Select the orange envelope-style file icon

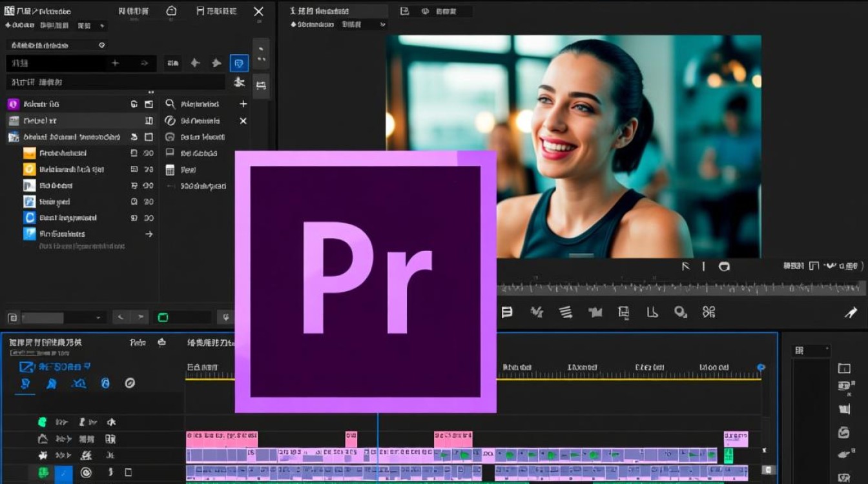[x=29, y=153]
